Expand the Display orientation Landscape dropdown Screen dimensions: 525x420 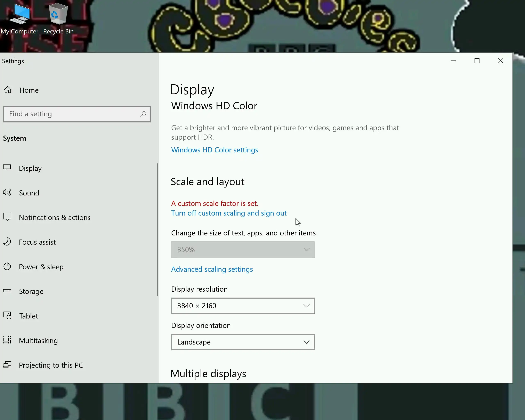(243, 342)
